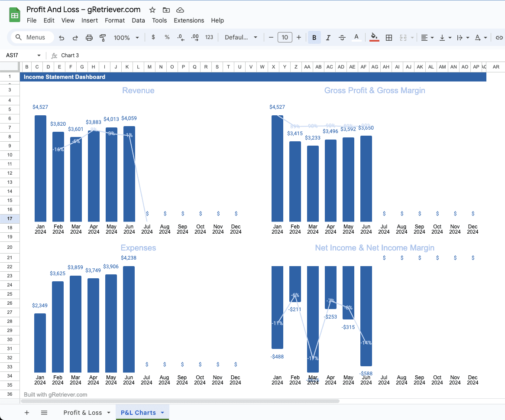Toggle bold formatting
505x420 pixels.
(x=314, y=38)
